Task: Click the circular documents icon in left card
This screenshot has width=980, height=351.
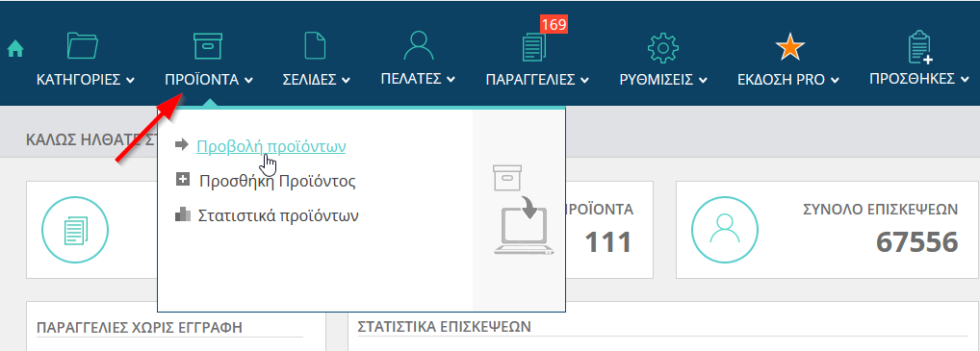Action: (75, 230)
